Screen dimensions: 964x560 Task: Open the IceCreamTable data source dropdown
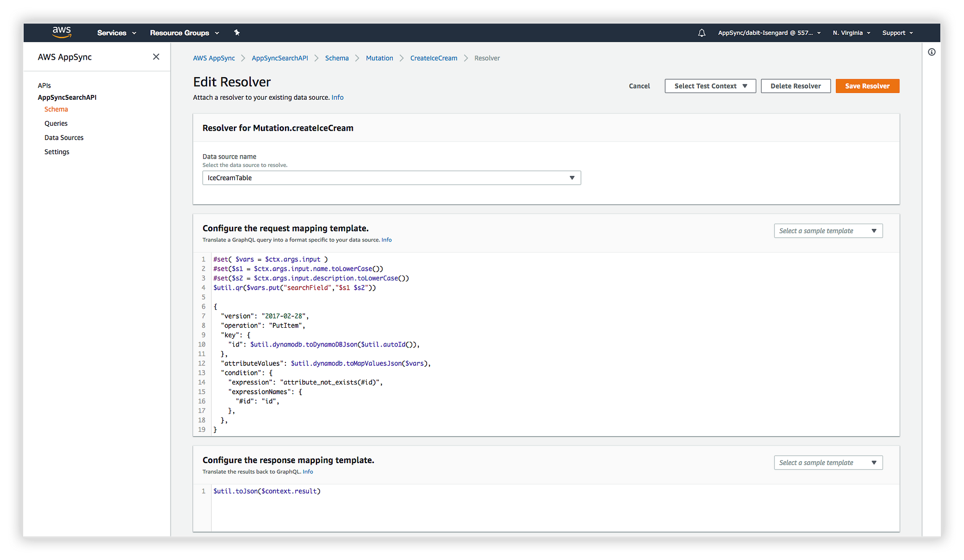391,178
